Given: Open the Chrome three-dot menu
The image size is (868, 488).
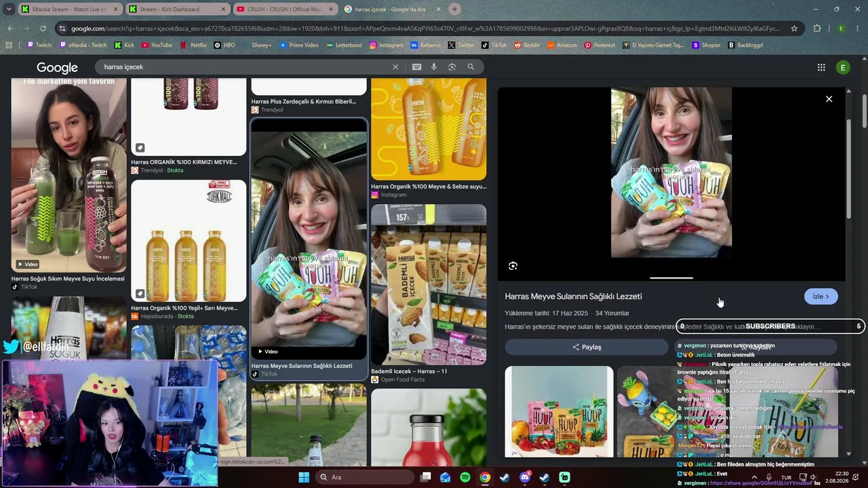Looking at the screenshot, I should click(x=858, y=28).
